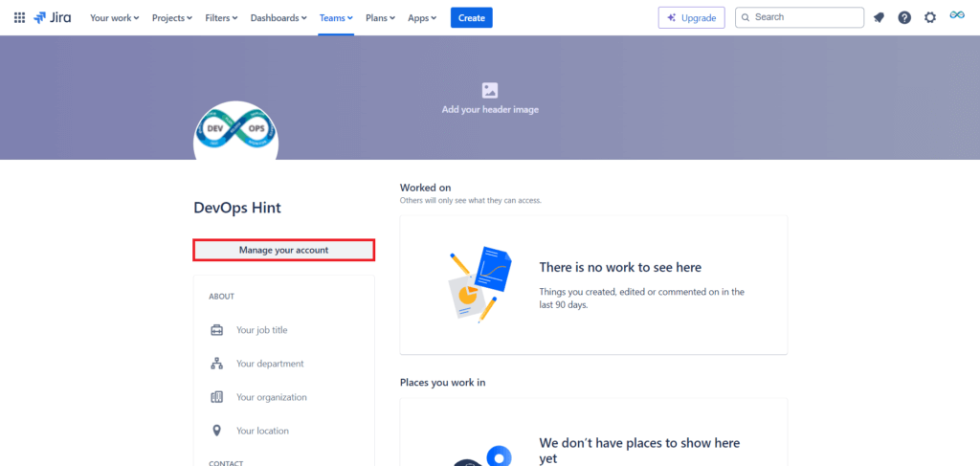This screenshot has width=980, height=466.
Task: Open the settings gear icon
Action: point(930,17)
